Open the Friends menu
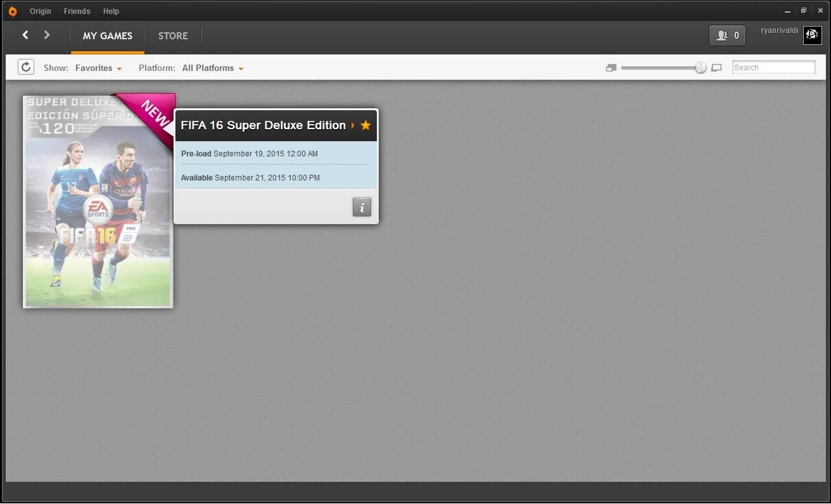Screen dimensions: 831x504 pyautogui.click(x=77, y=11)
